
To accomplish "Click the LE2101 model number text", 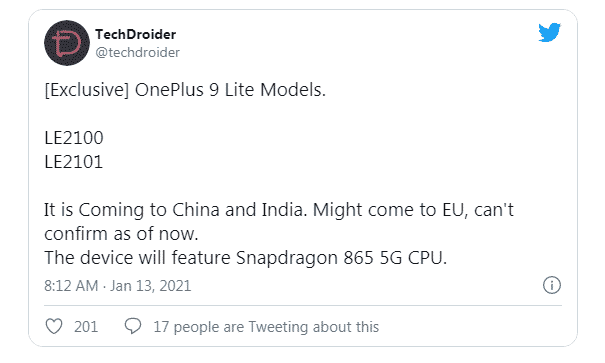I will 74,162.
